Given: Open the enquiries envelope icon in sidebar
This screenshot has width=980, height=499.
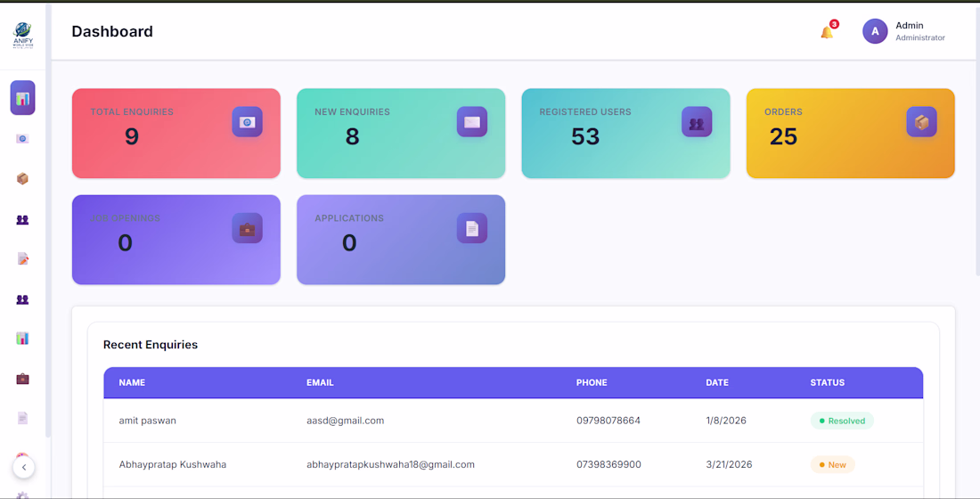Looking at the screenshot, I should pos(22,139).
